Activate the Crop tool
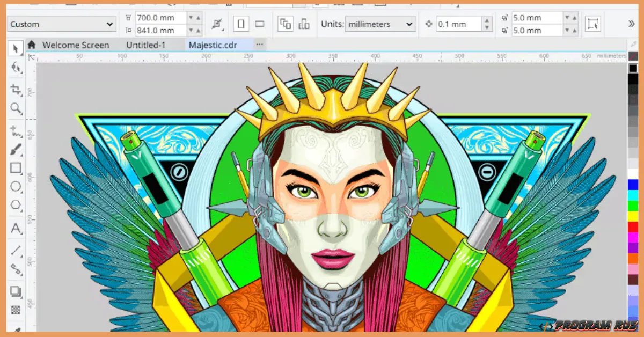644x337 pixels. pyautogui.click(x=16, y=88)
